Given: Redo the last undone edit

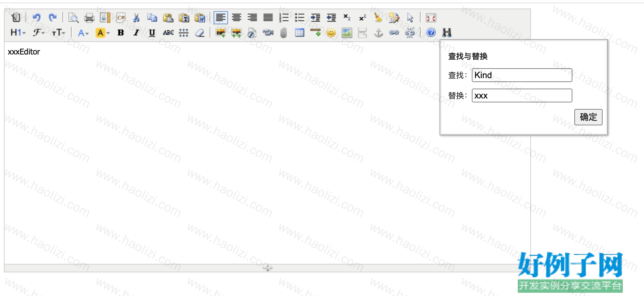Looking at the screenshot, I should (53, 17).
